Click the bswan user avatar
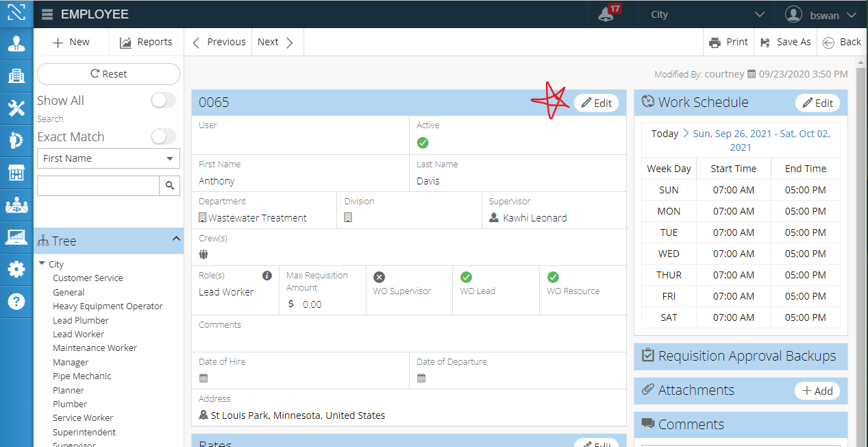This screenshot has width=868, height=447. point(793,14)
